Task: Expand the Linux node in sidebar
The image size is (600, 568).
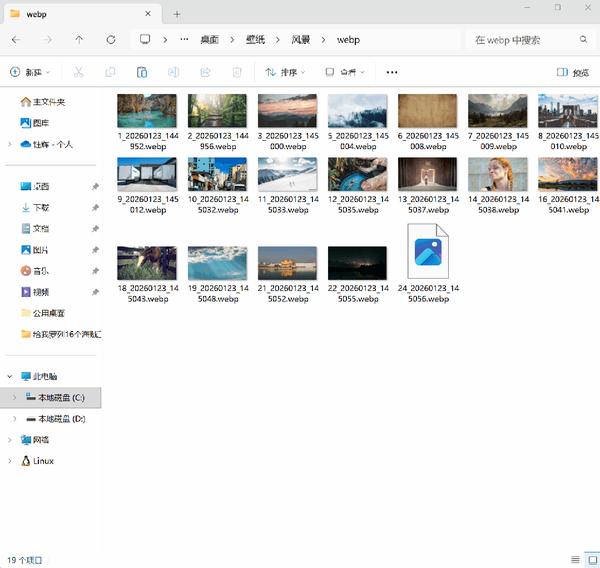Action: 10,461
